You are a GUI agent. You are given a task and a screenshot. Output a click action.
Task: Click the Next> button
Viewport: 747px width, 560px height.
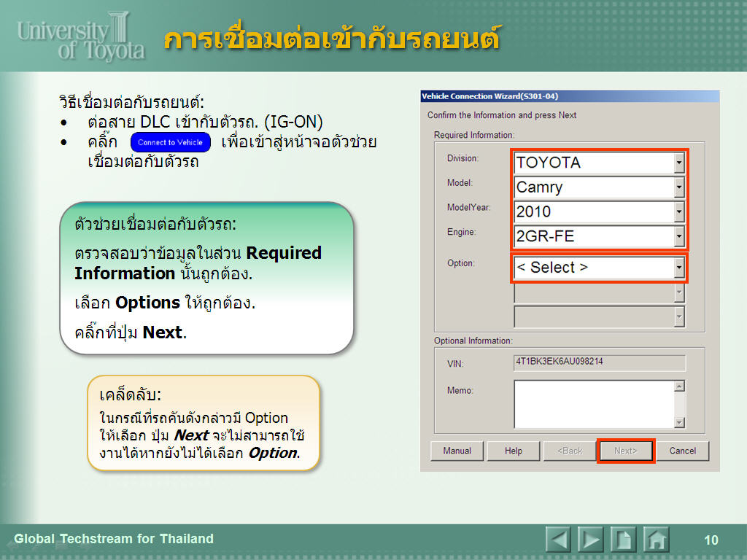(x=625, y=451)
